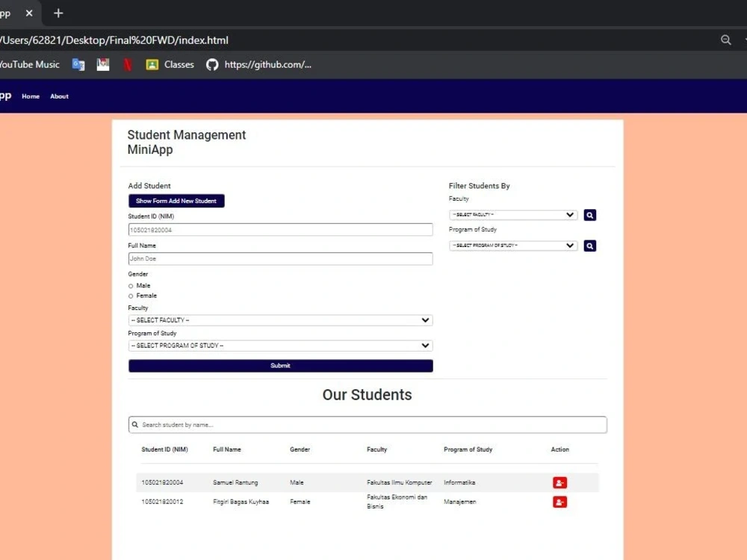747x560 pixels.
Task: Focus the Full Name input field
Action: point(281,259)
